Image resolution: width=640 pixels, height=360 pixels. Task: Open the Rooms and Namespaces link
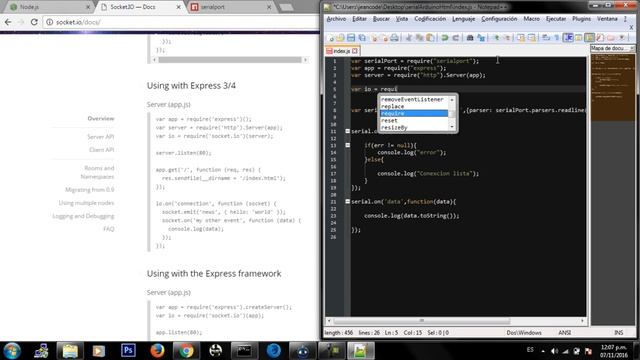tap(97, 172)
